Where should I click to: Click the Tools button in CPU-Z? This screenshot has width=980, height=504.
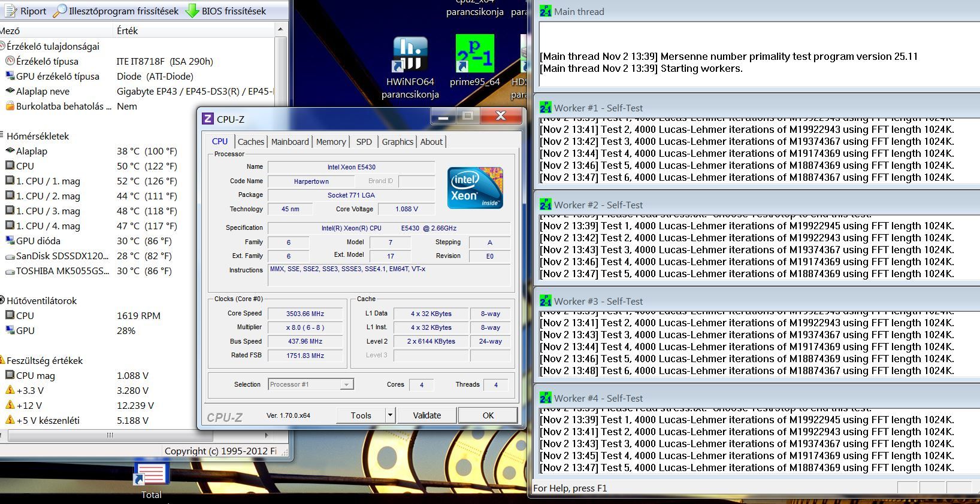point(361,415)
